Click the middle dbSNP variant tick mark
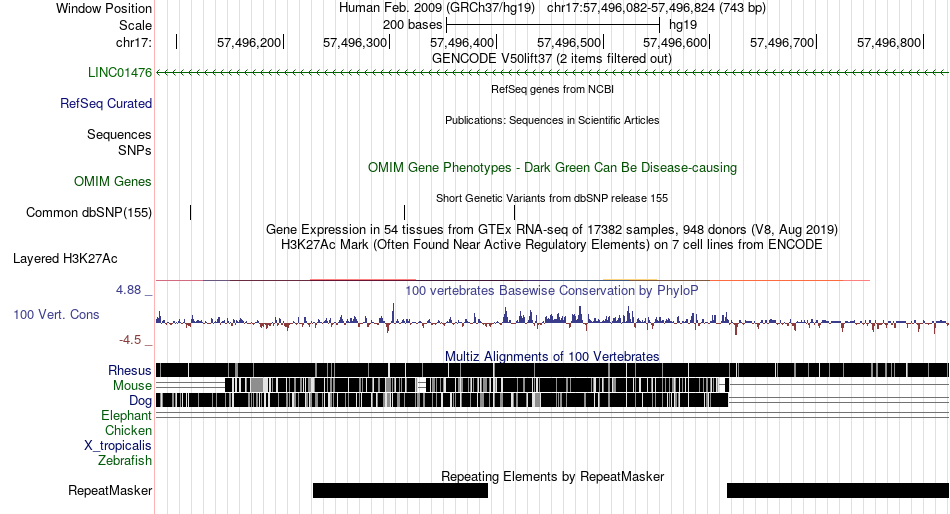This screenshot has height=514, width=950. (x=405, y=212)
